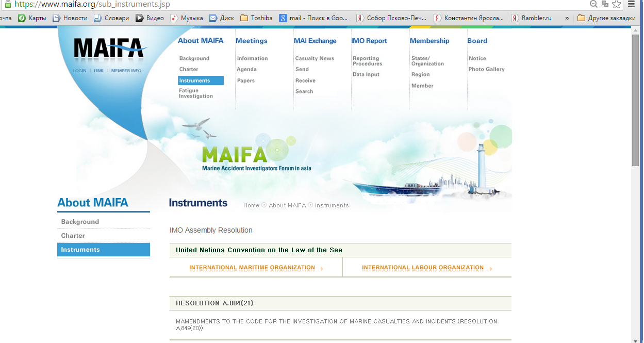Open States/Organization under Membership
The height and width of the screenshot is (343, 644).
pyautogui.click(x=427, y=61)
